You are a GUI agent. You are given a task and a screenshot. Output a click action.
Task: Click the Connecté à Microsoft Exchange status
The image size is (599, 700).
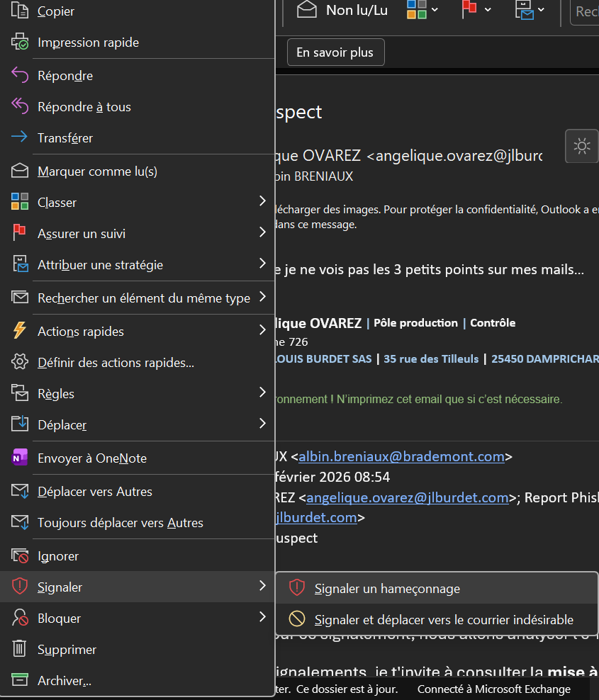(x=493, y=689)
